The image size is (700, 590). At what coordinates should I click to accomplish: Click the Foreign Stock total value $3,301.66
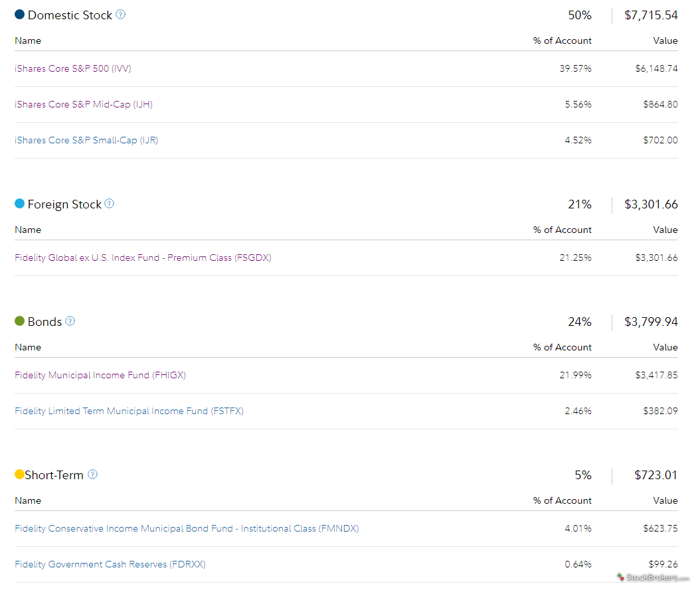point(651,204)
